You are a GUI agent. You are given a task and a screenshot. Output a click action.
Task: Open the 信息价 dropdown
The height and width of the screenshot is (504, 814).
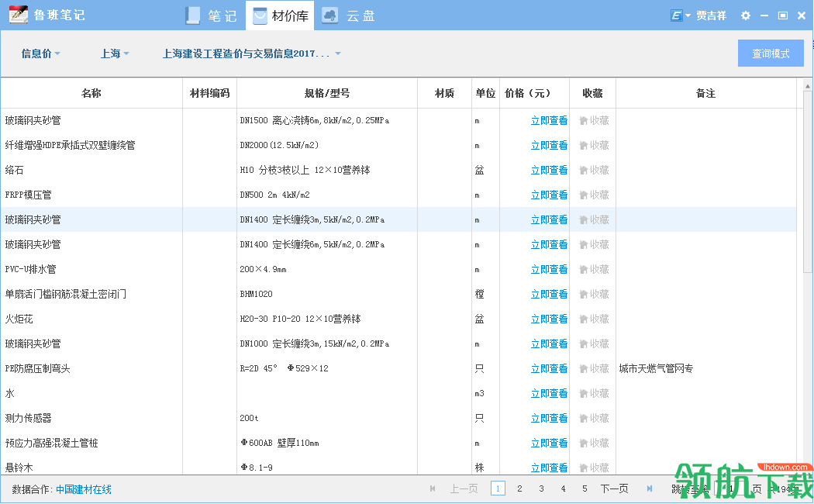point(40,54)
